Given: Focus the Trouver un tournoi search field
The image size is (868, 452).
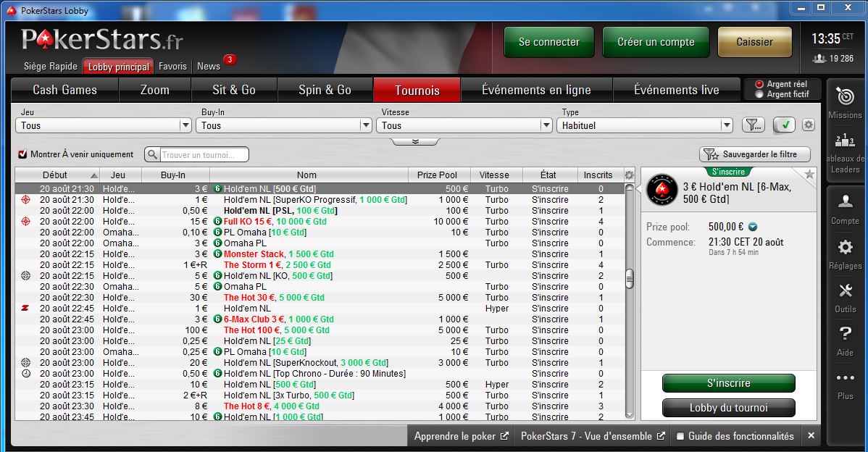Looking at the screenshot, I should coord(203,155).
